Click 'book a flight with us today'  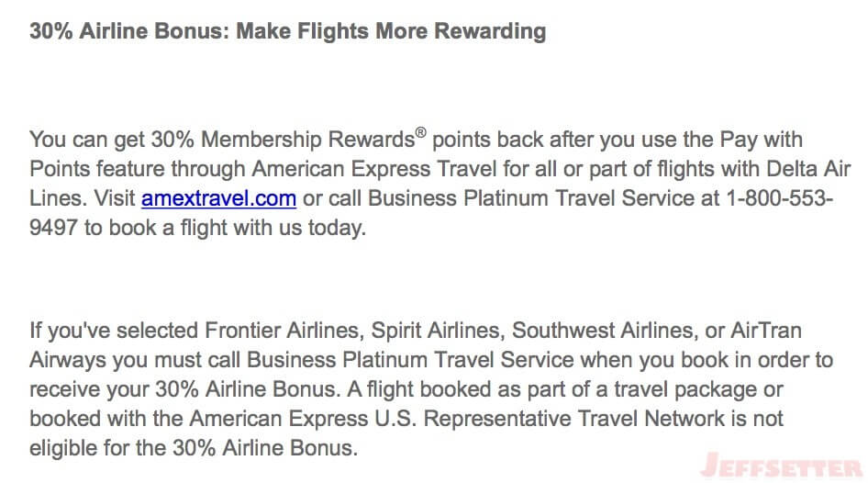237,228
